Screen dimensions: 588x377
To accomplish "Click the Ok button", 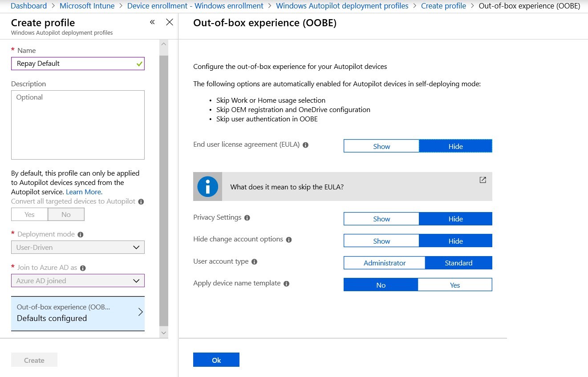I will (x=216, y=360).
